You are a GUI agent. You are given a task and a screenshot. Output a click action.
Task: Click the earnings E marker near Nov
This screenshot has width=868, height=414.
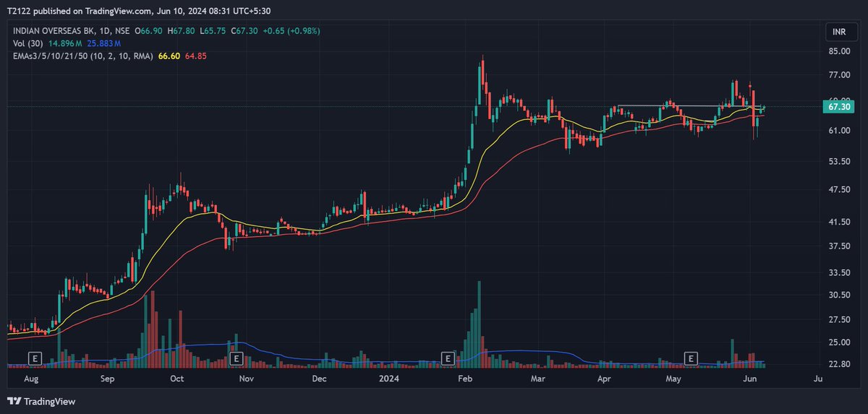[235, 358]
